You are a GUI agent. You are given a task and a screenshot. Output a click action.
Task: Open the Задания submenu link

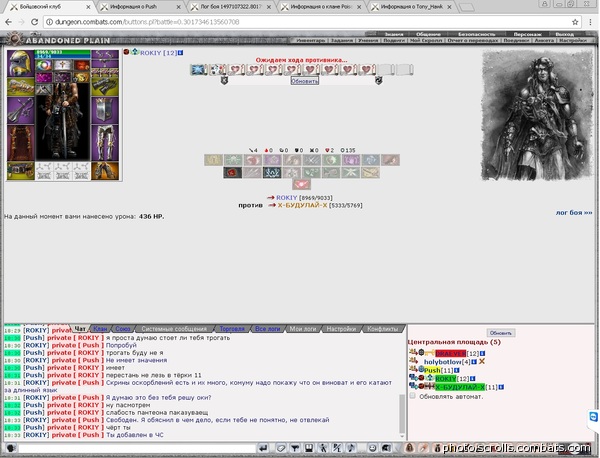[341, 40]
